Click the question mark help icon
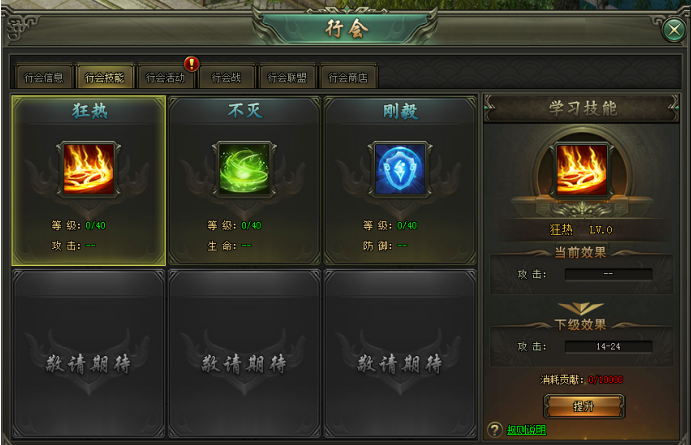This screenshot has width=691, height=445. (495, 430)
